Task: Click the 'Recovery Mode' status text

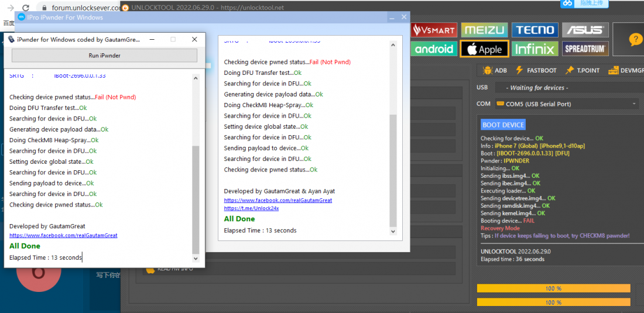Action: click(500, 228)
